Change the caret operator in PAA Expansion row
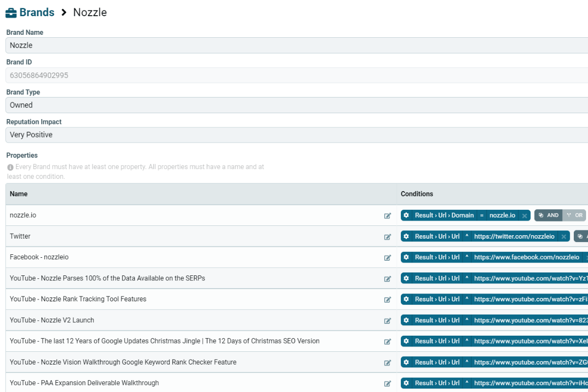 click(467, 383)
